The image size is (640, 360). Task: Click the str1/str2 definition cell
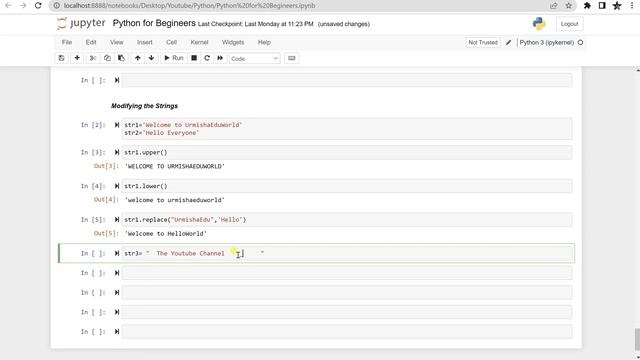(x=347, y=129)
